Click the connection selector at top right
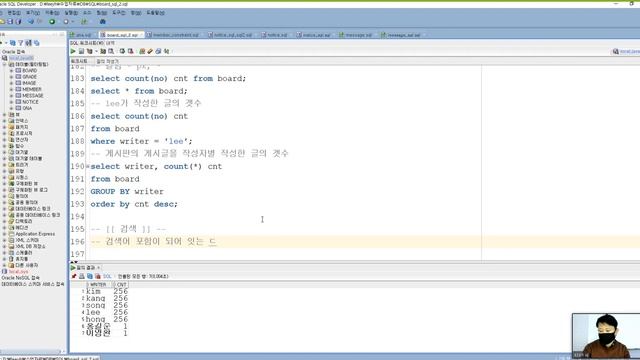 626,51
